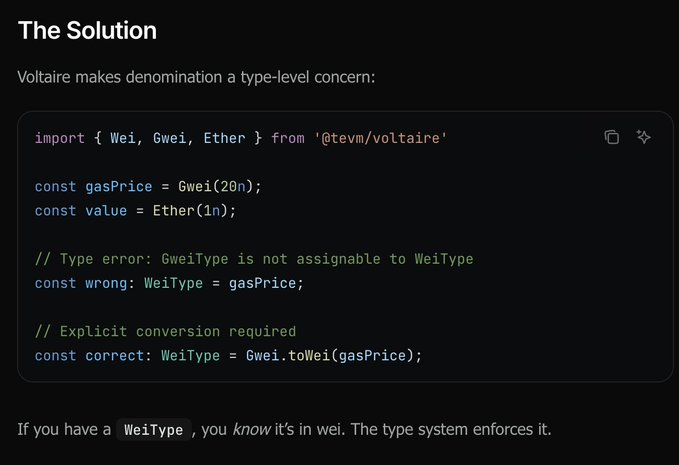Click the "value" constant name
This screenshot has height=465, width=679.
tap(106, 210)
